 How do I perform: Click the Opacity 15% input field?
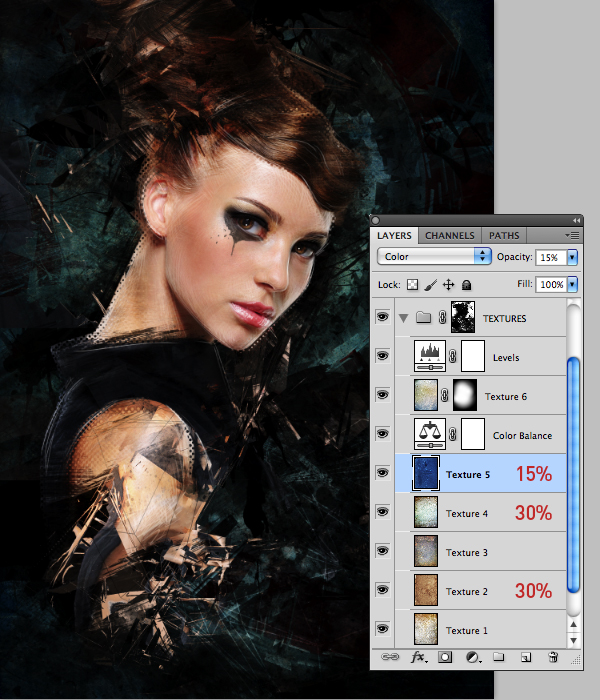551,258
